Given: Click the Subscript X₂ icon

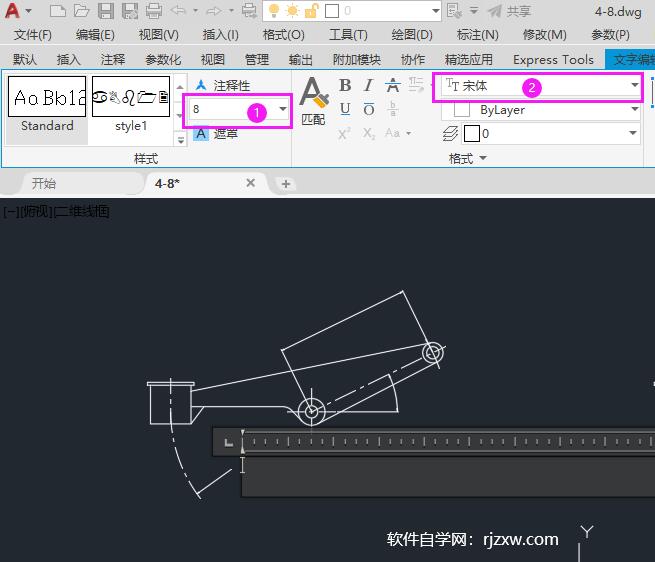Looking at the screenshot, I should 369,134.
